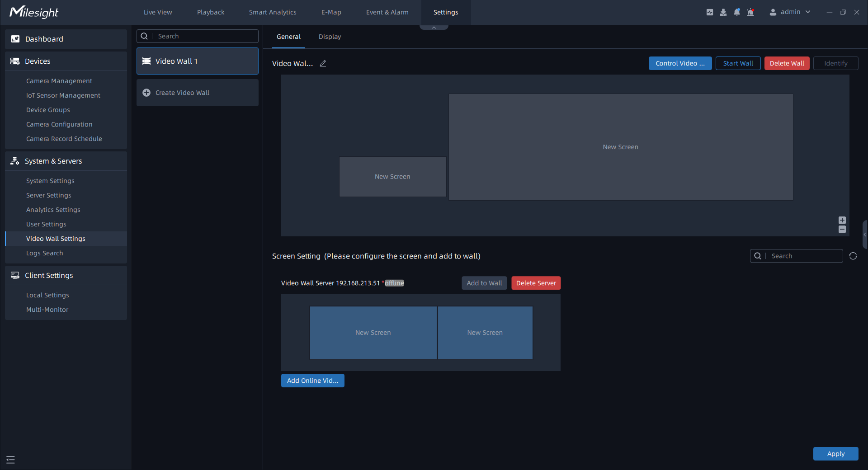The height and width of the screenshot is (470, 868).
Task: Open the notifications bell icon
Action: point(737,12)
